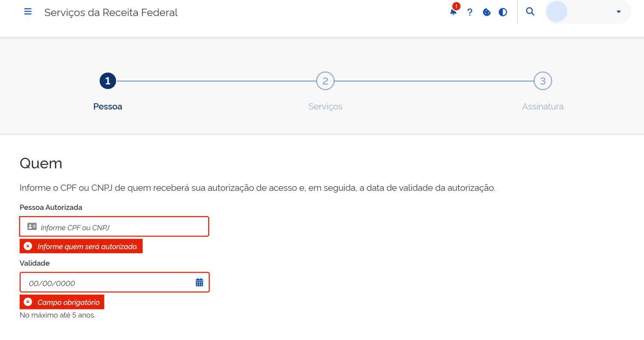
Task: Open notifications via the bell icon
Action: click(453, 12)
